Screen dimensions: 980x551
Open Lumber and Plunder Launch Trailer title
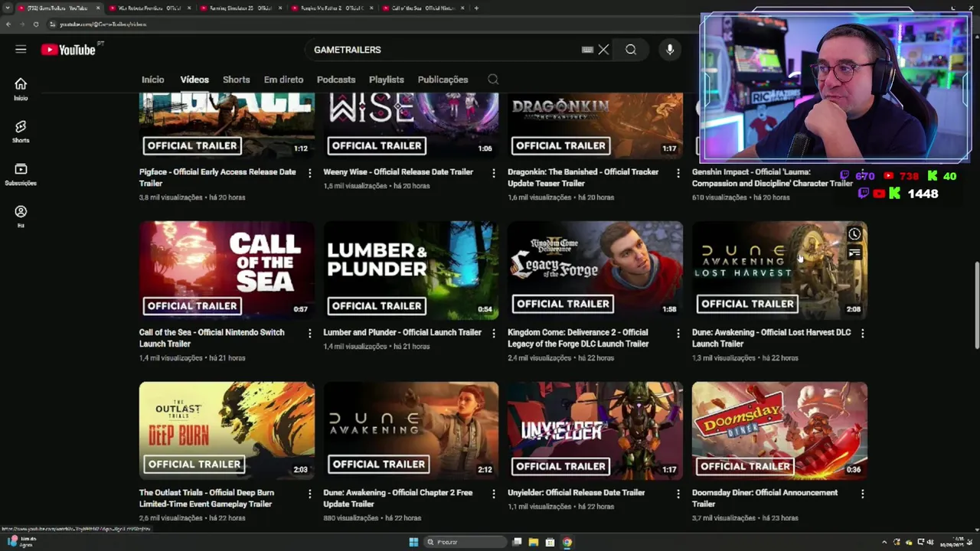pos(402,332)
